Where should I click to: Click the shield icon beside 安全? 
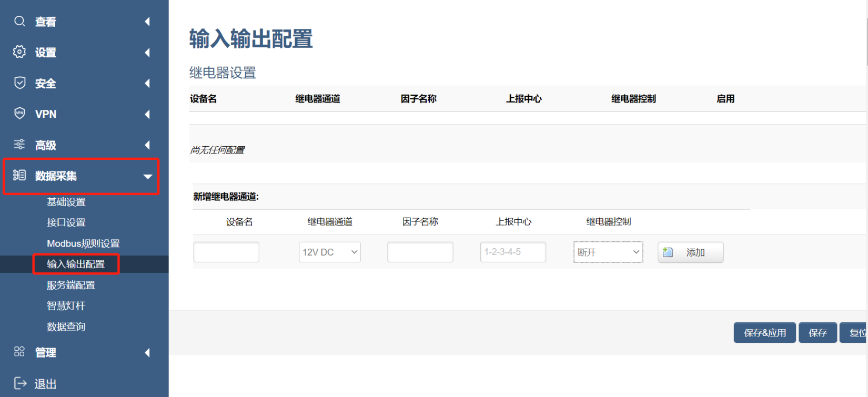[x=19, y=83]
